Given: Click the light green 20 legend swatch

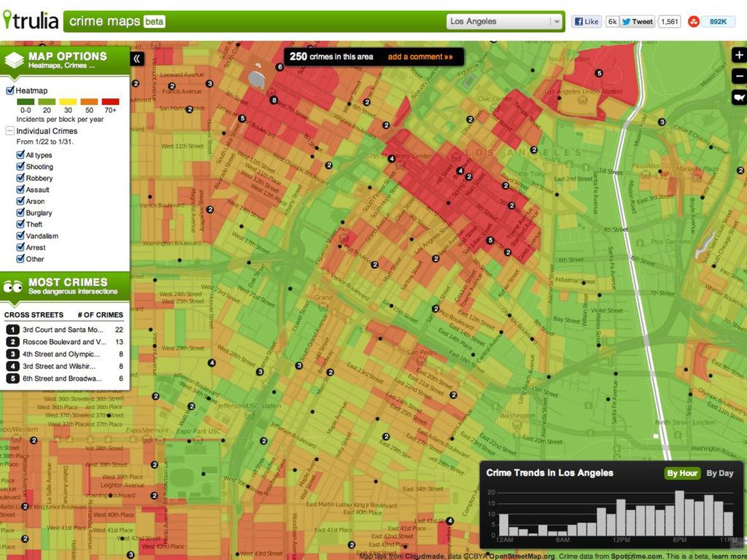Looking at the screenshot, I should pyautogui.click(x=47, y=101).
